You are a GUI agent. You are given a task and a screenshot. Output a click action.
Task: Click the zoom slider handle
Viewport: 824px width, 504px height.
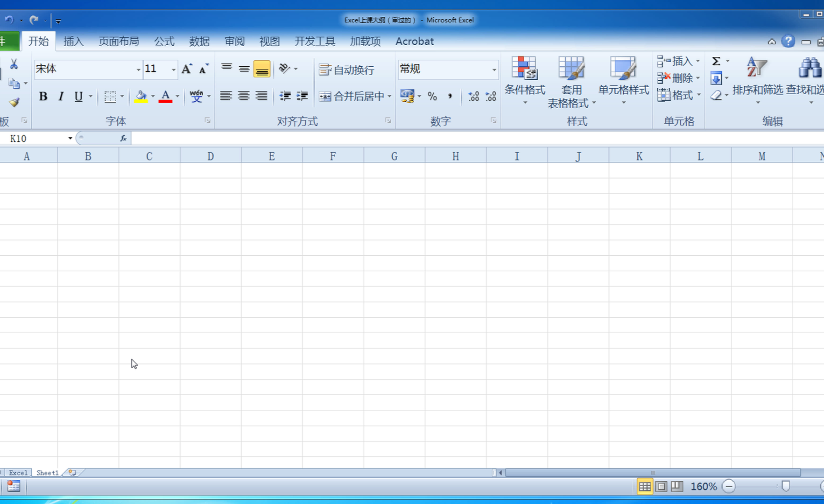786,486
